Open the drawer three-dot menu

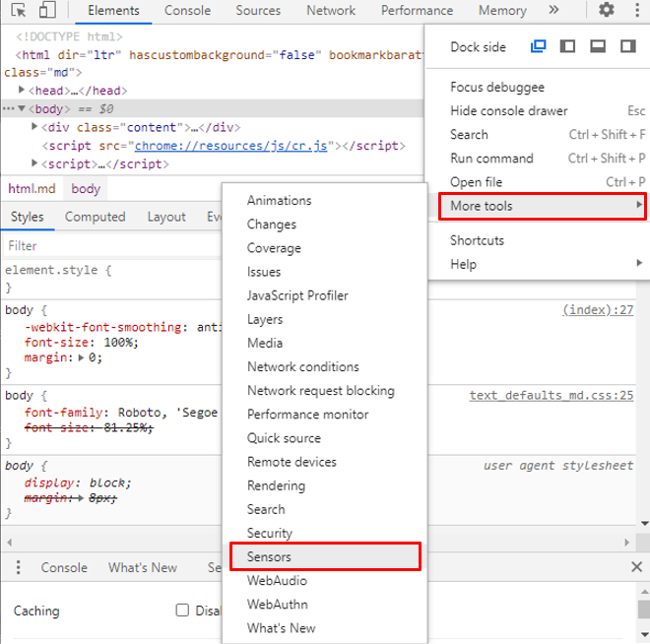coord(19,567)
